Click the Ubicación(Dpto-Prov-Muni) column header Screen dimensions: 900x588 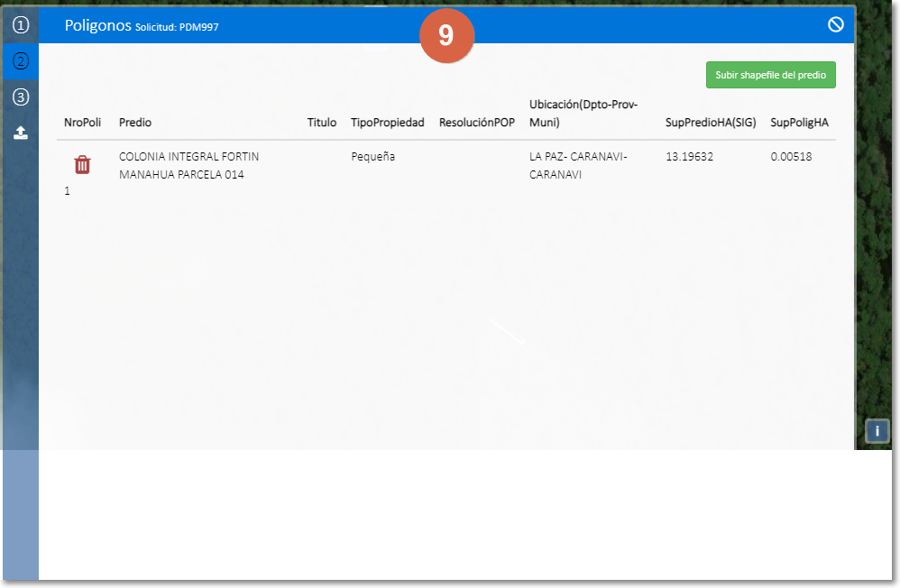point(583,114)
